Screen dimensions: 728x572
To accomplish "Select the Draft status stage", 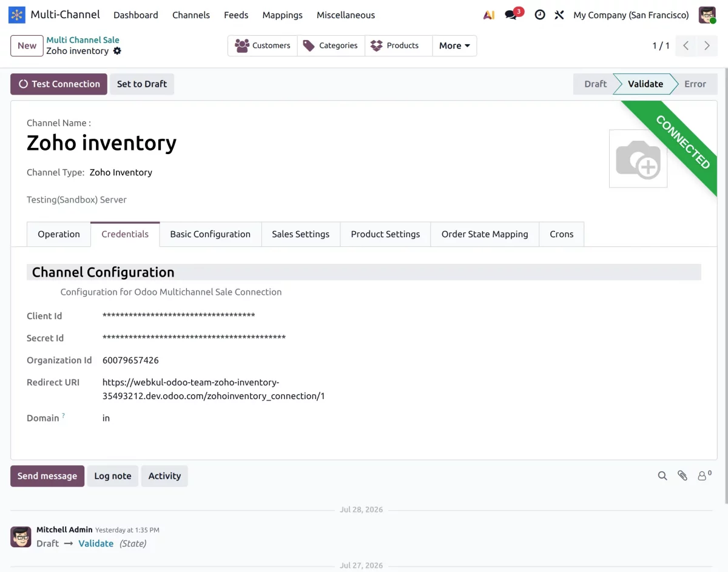I will pos(595,84).
